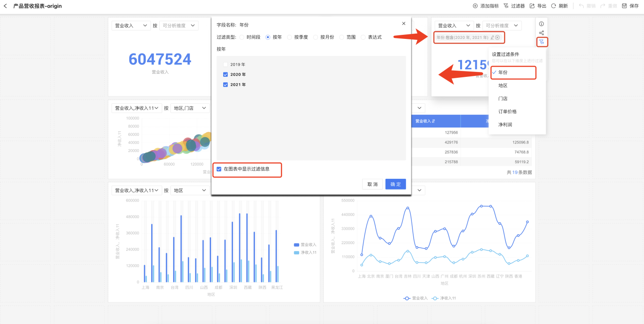Edit the 年份 filter tag with the pencil icon
This screenshot has width=644, height=324.
pos(492,38)
